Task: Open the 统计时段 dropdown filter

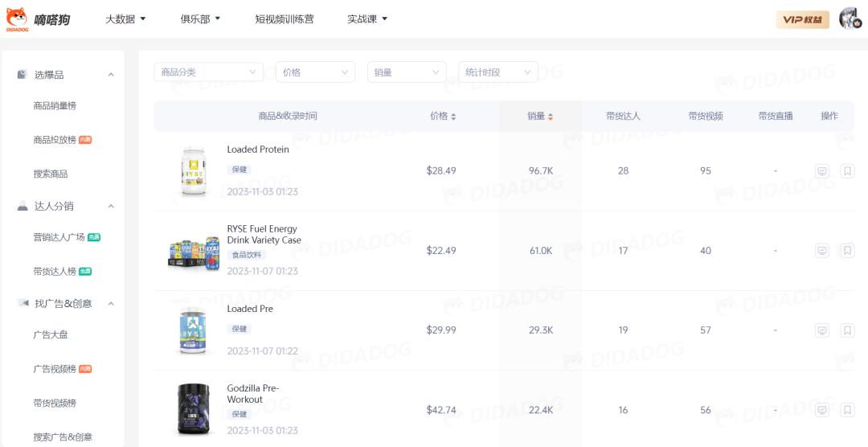Action: 497,72
